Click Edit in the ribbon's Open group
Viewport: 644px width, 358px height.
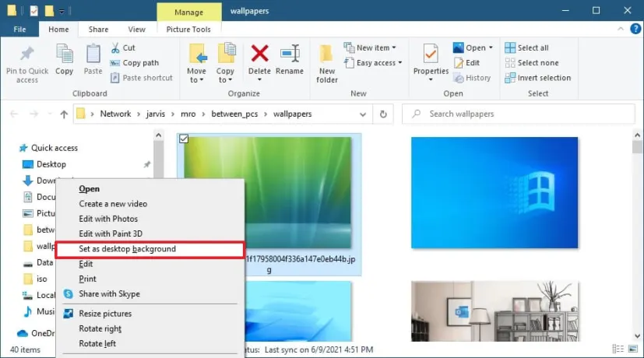pyautogui.click(x=466, y=63)
